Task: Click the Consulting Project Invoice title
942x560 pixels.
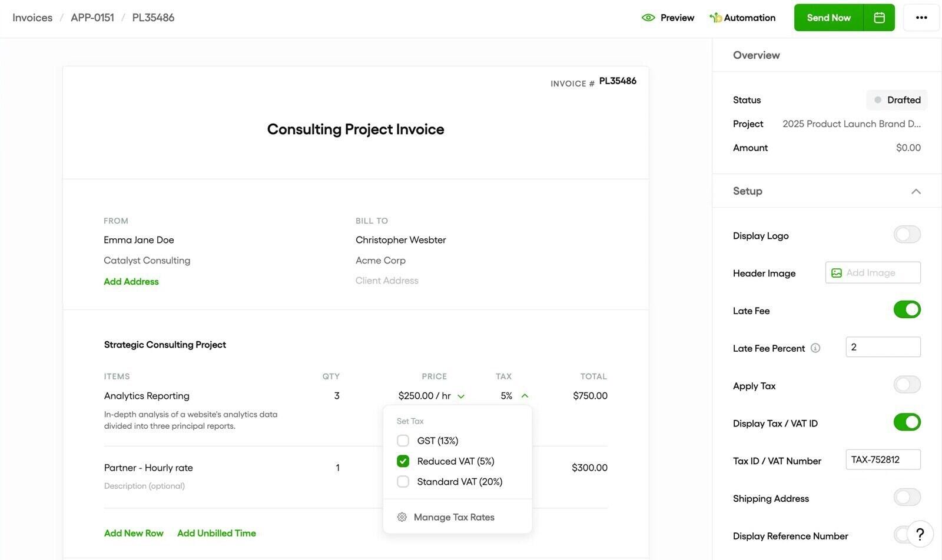Action: click(356, 129)
